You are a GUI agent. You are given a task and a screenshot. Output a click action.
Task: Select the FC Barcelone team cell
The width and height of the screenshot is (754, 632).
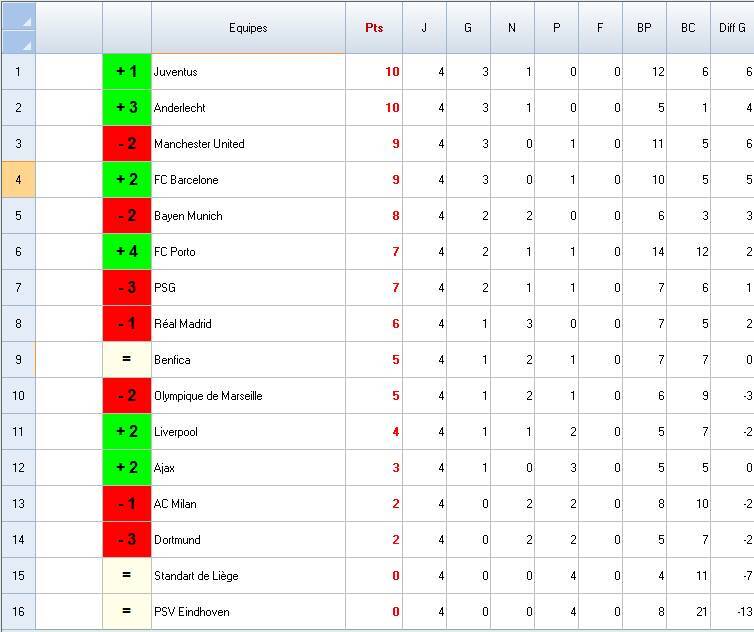pos(248,180)
